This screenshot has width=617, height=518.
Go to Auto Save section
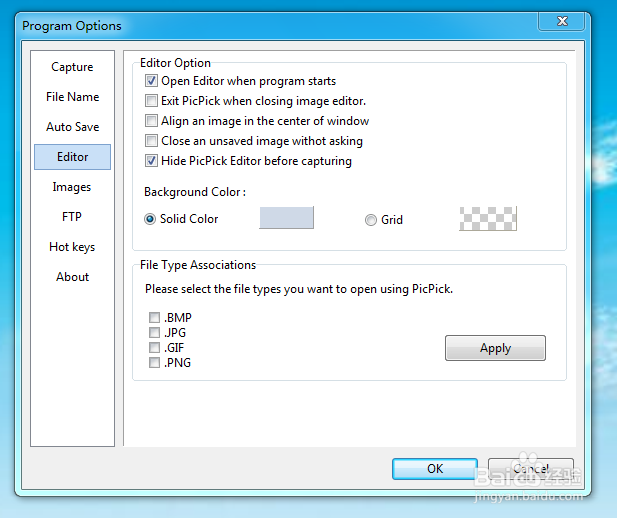72,127
